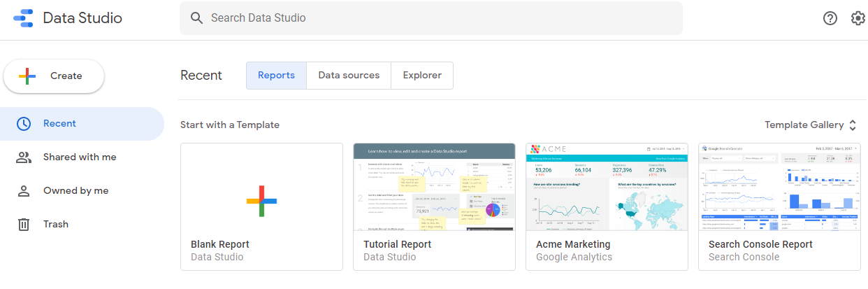Open the settings gear icon
This screenshot has height=289, width=868.
coord(858,18)
